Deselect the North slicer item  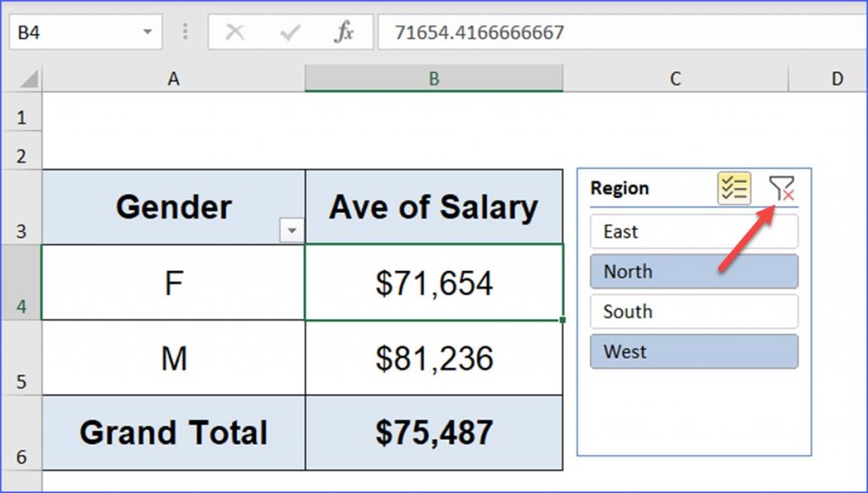693,272
